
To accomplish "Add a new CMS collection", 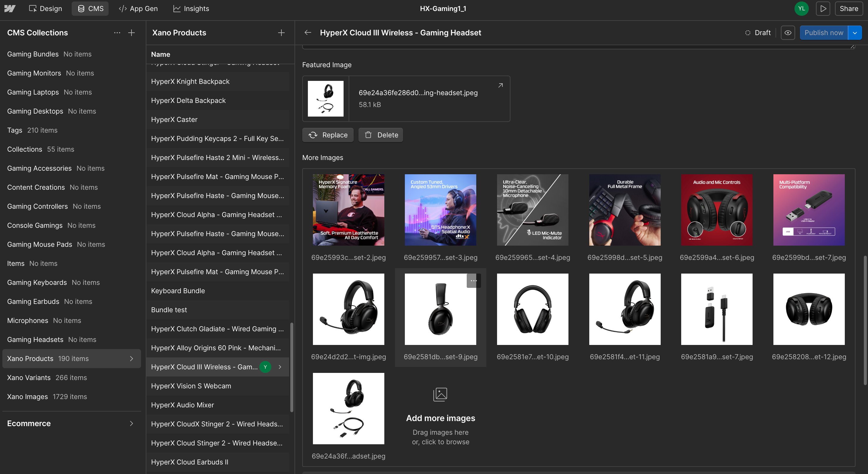I will coord(131,33).
